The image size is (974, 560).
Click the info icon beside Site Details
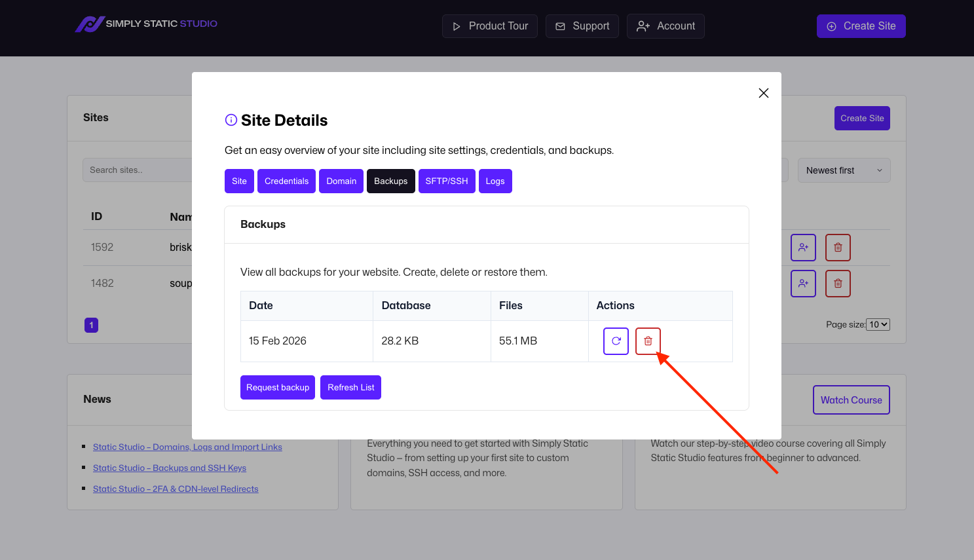pos(231,120)
